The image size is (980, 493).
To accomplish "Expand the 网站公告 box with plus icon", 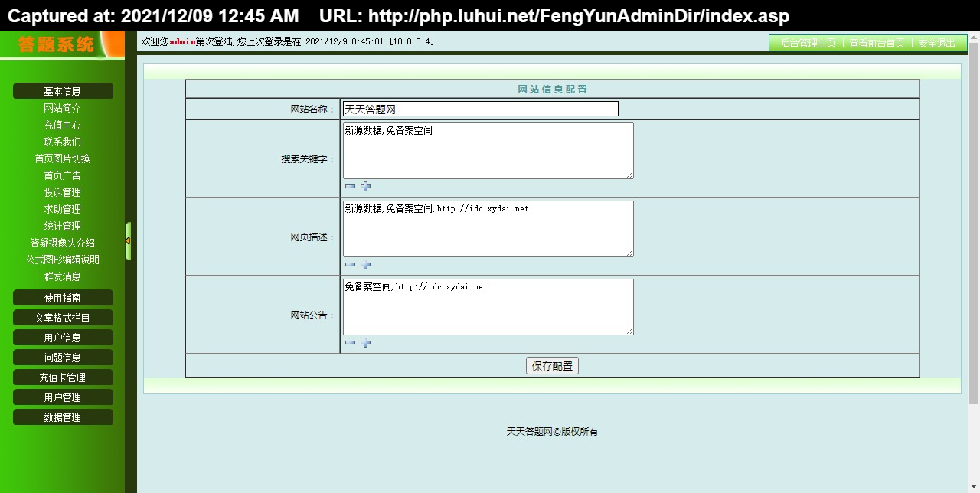I will click(365, 342).
